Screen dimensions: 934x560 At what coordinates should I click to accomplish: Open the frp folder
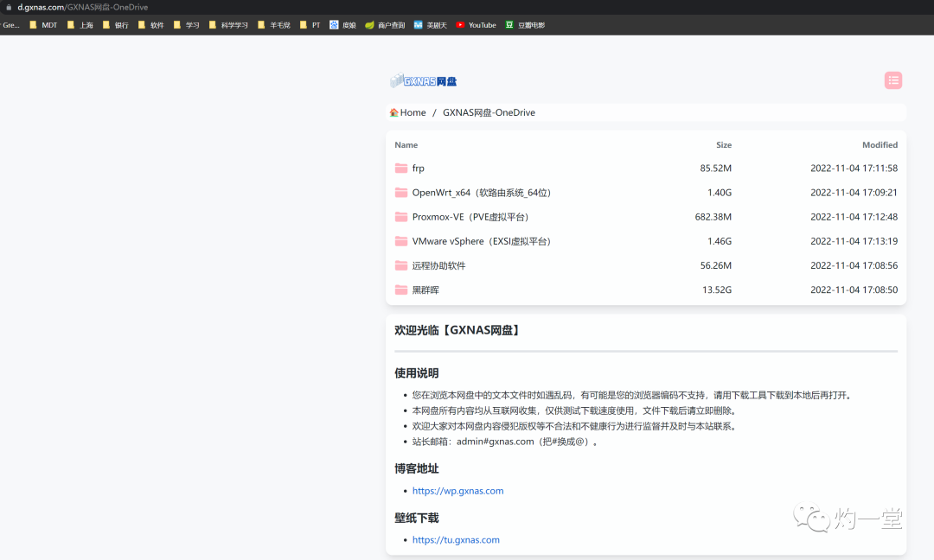point(418,169)
